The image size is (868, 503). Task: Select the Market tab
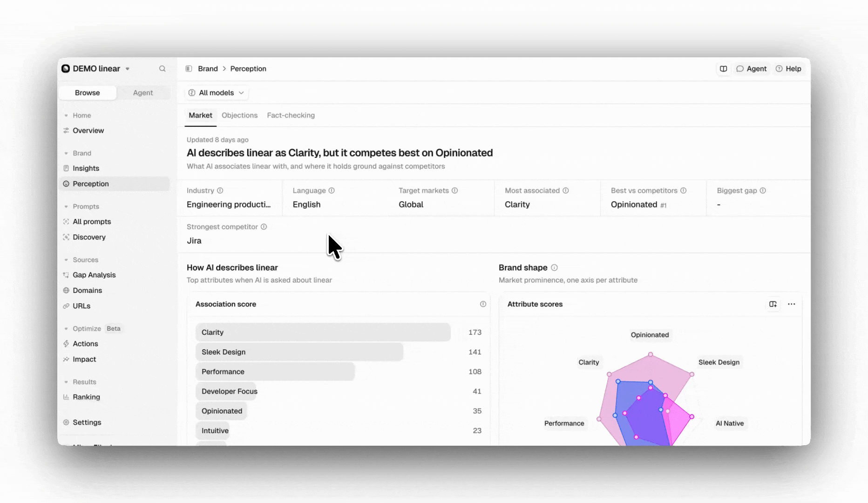(201, 116)
